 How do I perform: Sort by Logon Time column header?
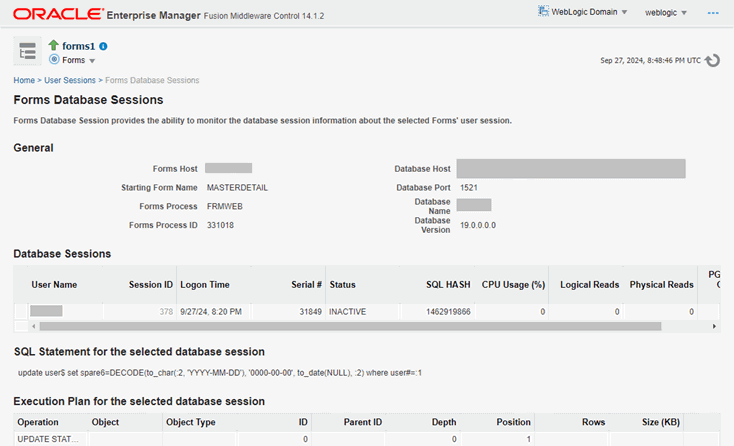tap(205, 285)
